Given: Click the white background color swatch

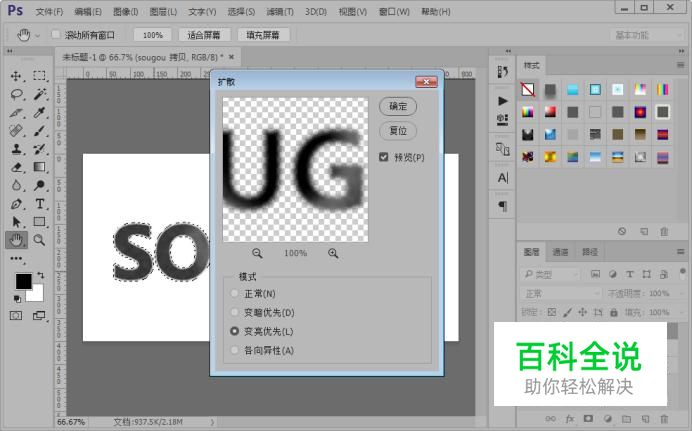Looking at the screenshot, I should (x=37, y=295).
